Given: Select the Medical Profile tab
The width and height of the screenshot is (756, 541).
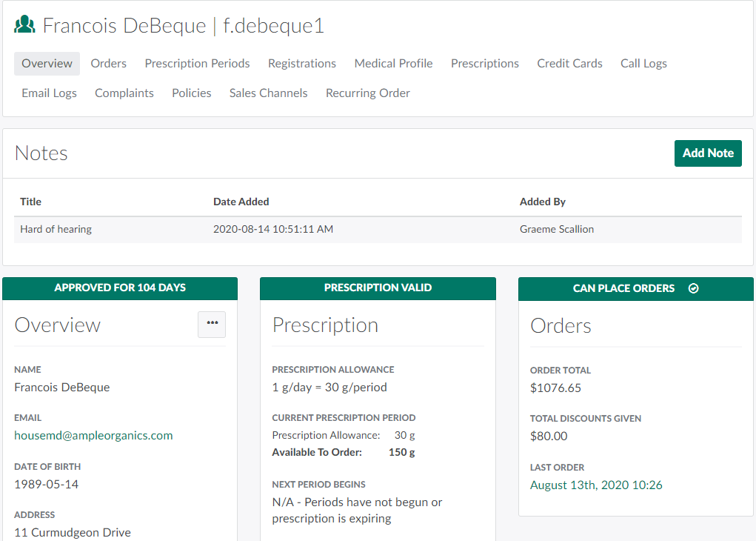Looking at the screenshot, I should tap(393, 64).
